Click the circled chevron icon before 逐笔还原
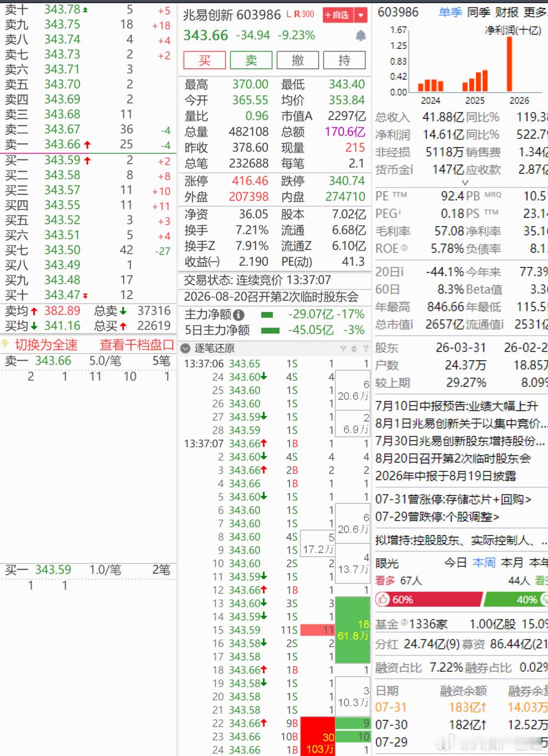 pyautogui.click(x=186, y=349)
